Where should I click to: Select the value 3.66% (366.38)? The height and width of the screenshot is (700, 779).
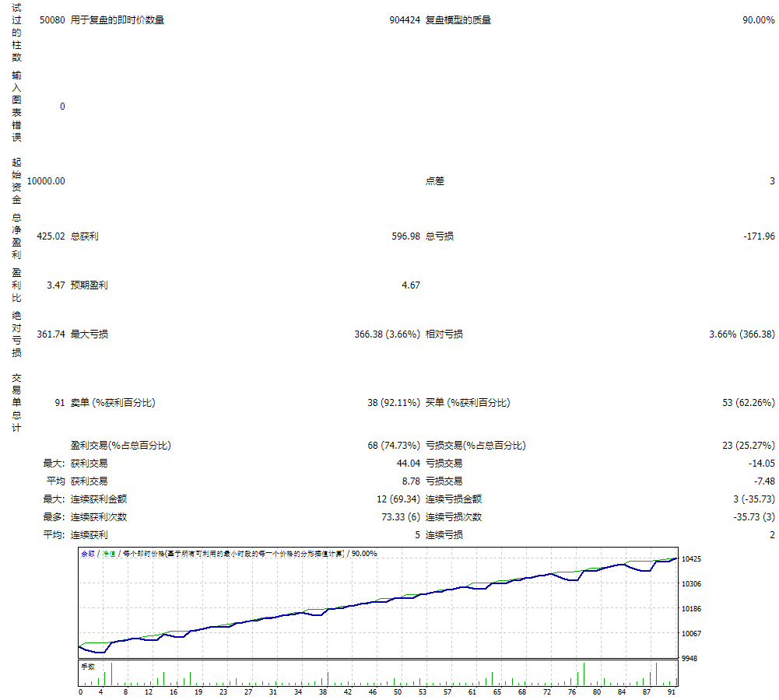pos(742,334)
